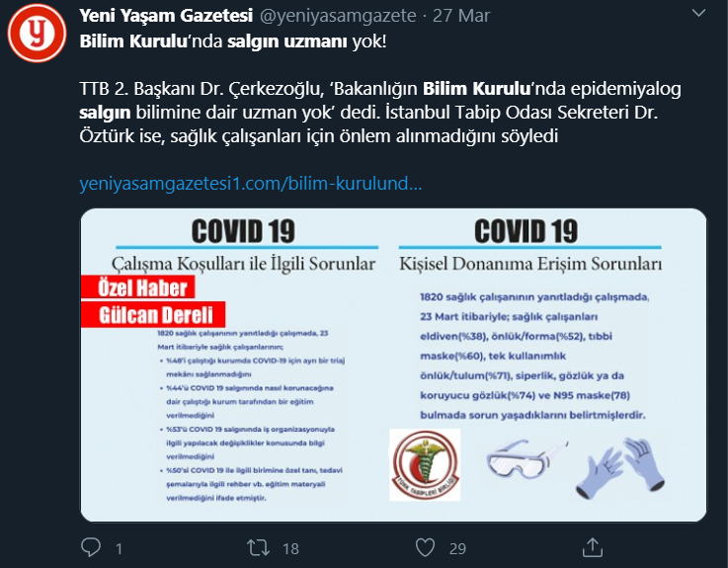Open the @yeniyasamgazete handle

click(x=338, y=16)
